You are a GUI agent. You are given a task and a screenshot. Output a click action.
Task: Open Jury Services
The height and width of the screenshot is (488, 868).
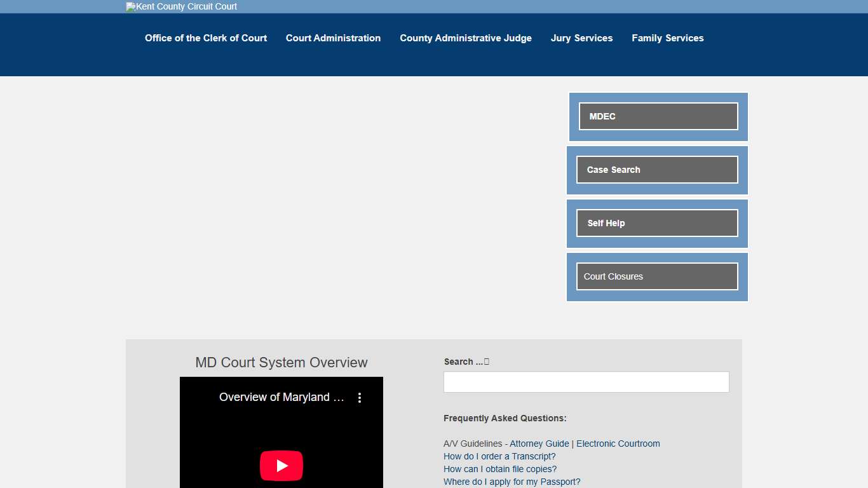coord(581,38)
